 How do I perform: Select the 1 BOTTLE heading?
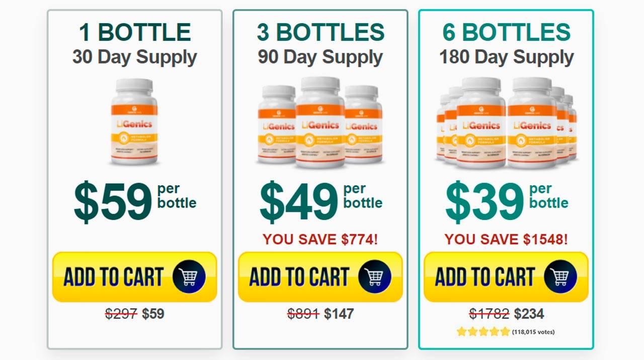pos(135,33)
